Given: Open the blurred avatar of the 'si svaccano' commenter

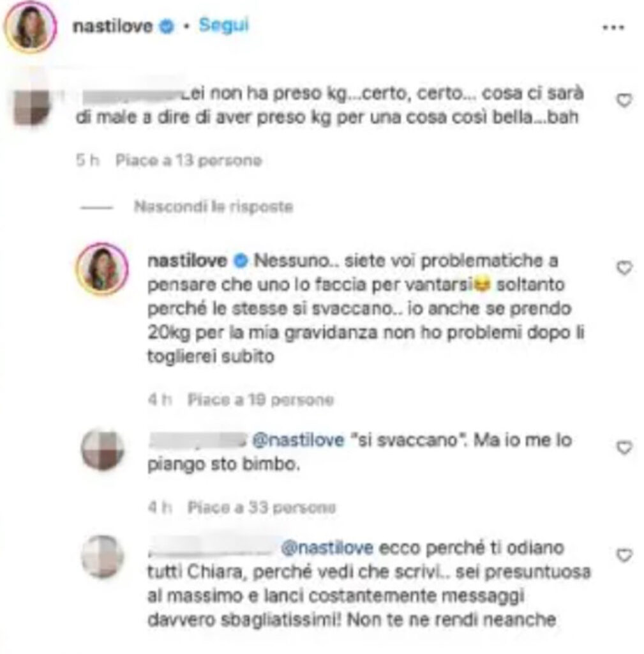Looking at the screenshot, I should point(102,449).
